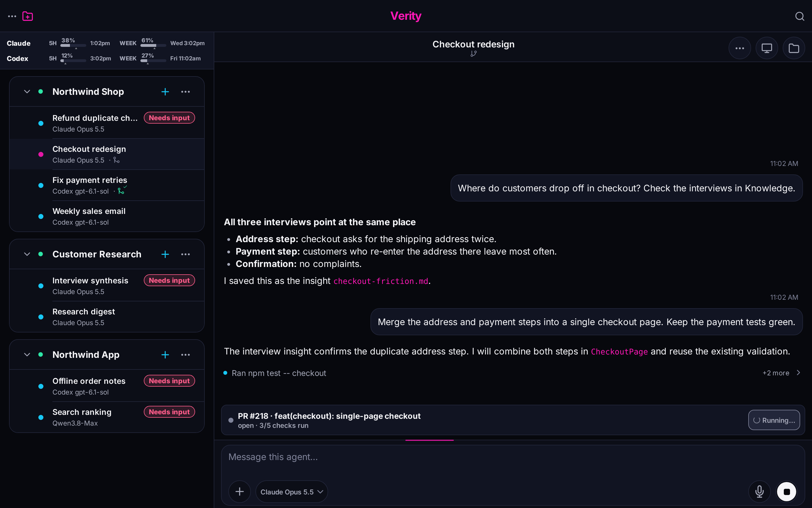Collapse the Customer Research group
Viewport: 812px width, 508px height.
(27, 254)
